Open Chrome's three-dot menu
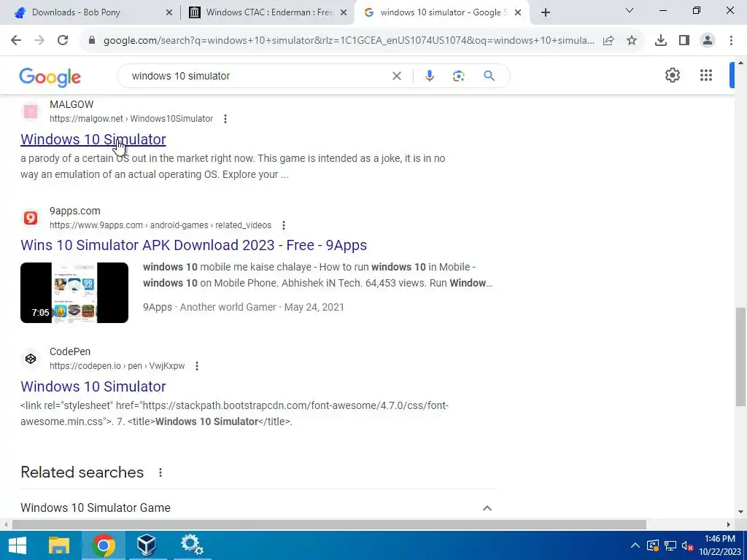This screenshot has width=747, height=560. pyautogui.click(x=731, y=41)
